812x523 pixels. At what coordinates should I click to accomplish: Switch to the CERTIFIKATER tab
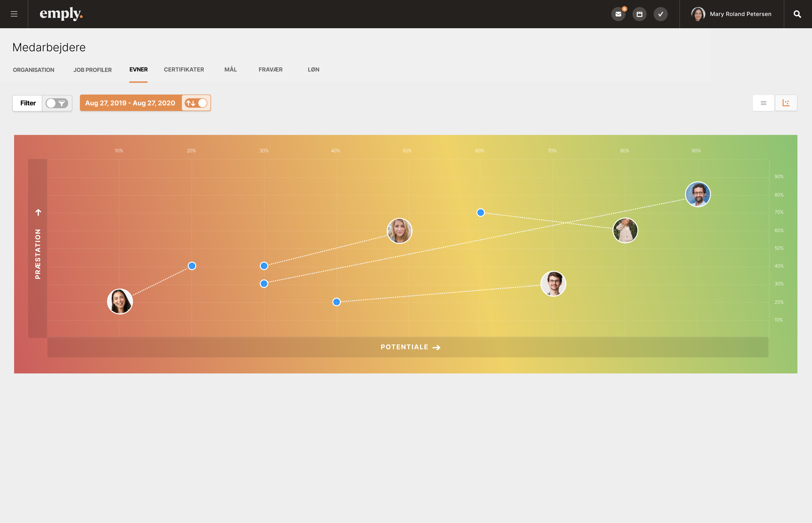tap(184, 70)
